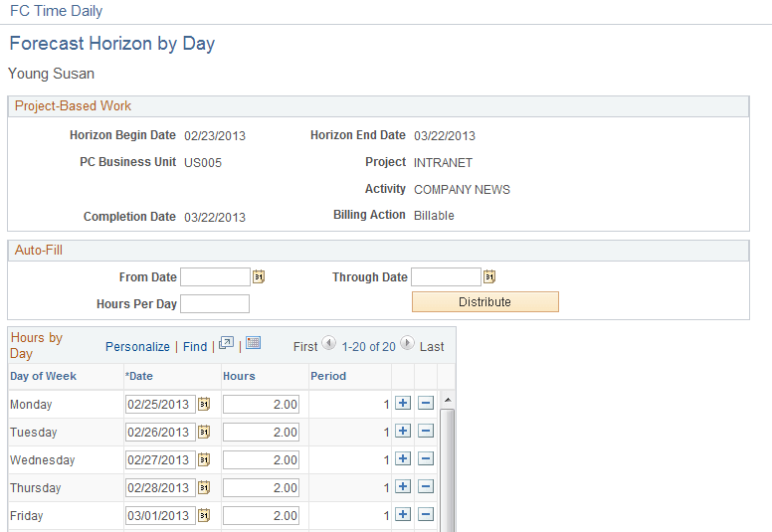Image resolution: width=772 pixels, height=532 pixels.
Task: Select the FC Time Daily page title
Action: 56,11
